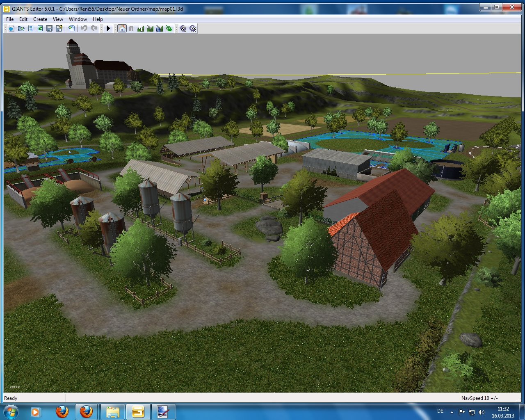Show hidden tray icons arrow
This screenshot has height=420, width=525.
452,412
